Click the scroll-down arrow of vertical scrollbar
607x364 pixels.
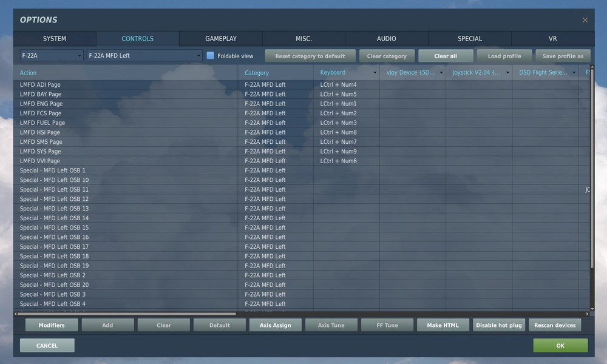[592, 309]
